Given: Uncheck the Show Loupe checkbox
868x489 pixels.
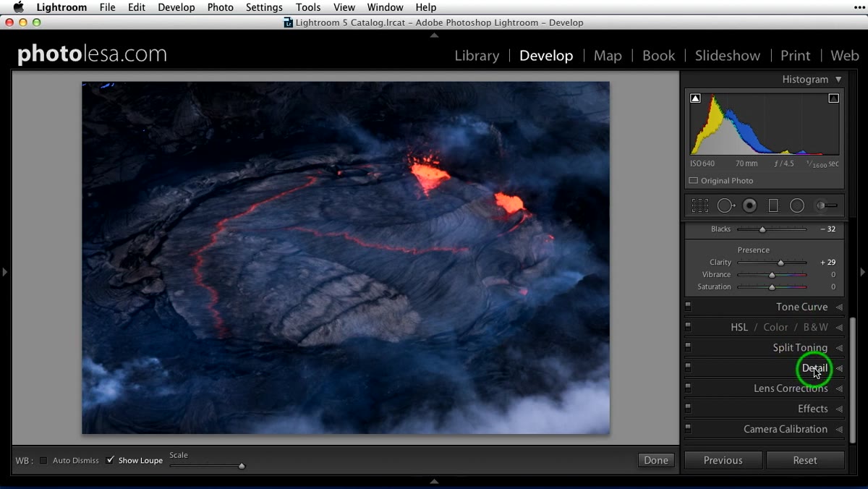Looking at the screenshot, I should (x=110, y=460).
